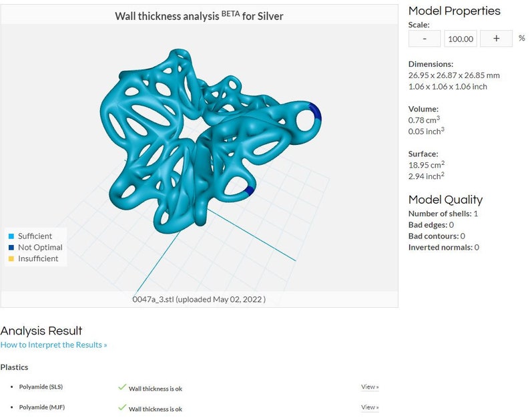Select the Polyamide (MJF) material name
This screenshot has height=420, width=530.
(42, 407)
